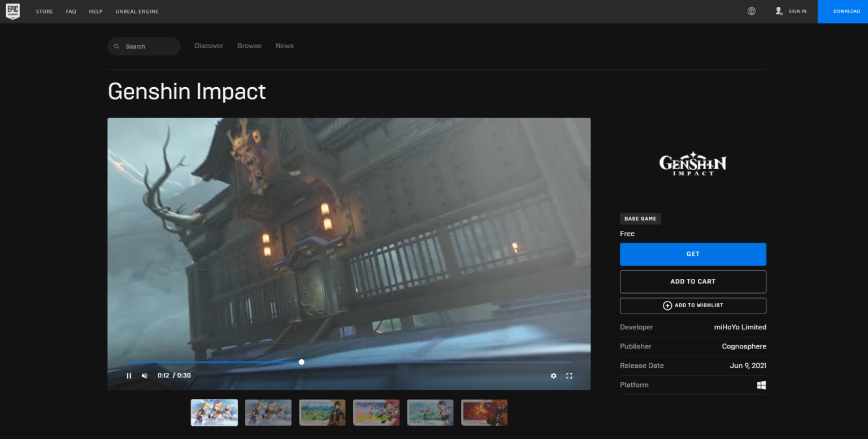The width and height of the screenshot is (868, 439).
Task: Select the last red media thumbnail
Action: click(x=484, y=412)
